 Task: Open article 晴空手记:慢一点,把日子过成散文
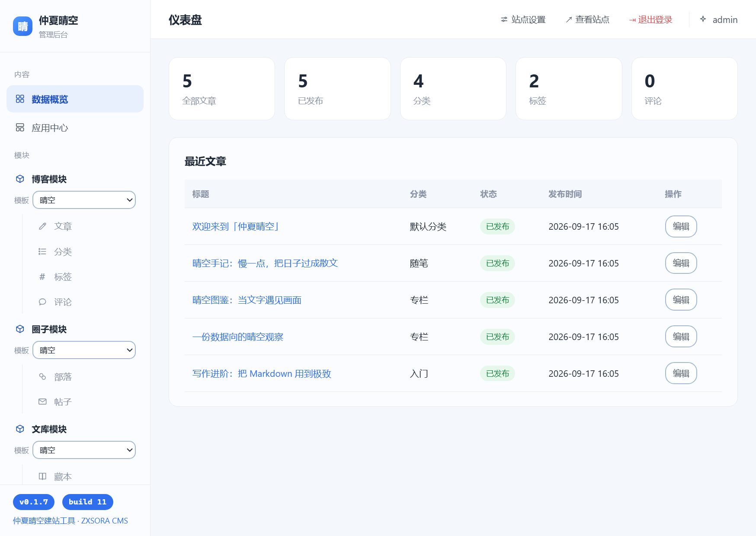(265, 263)
